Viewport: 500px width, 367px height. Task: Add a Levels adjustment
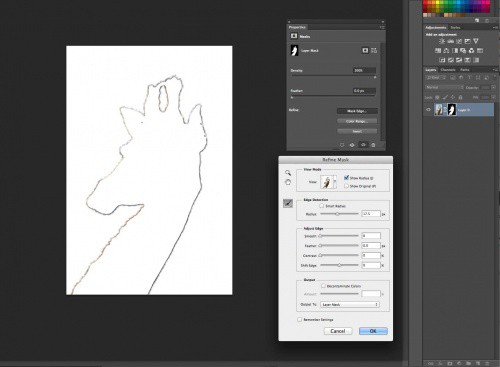(451, 41)
